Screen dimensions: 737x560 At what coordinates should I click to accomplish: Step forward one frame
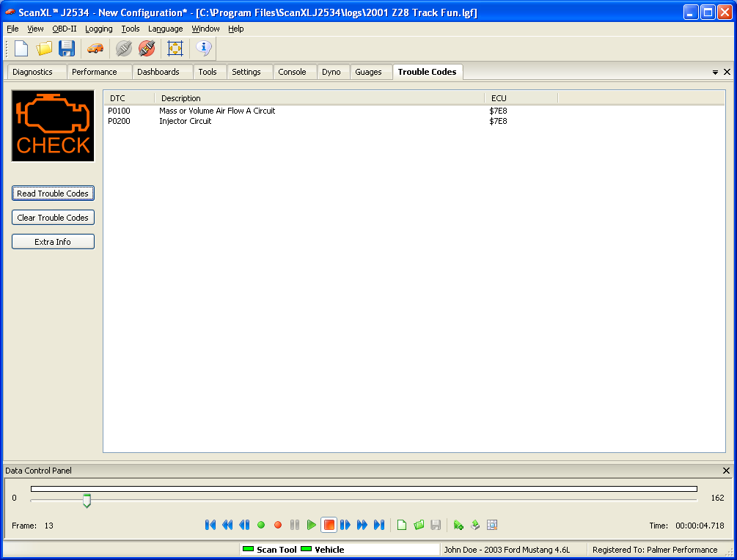pyautogui.click(x=345, y=525)
